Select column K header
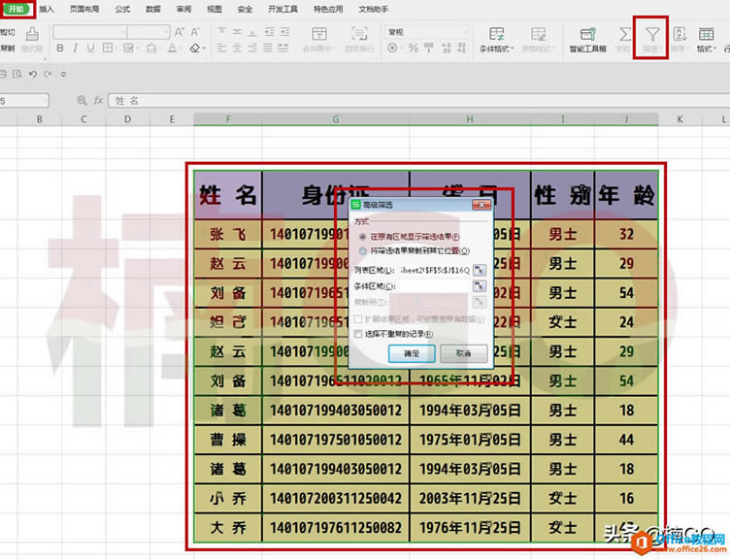This screenshot has width=730, height=560. (x=680, y=119)
